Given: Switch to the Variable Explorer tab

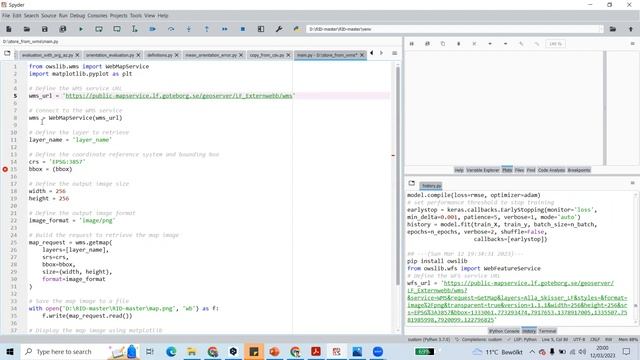Looking at the screenshot, I should 482,170.
